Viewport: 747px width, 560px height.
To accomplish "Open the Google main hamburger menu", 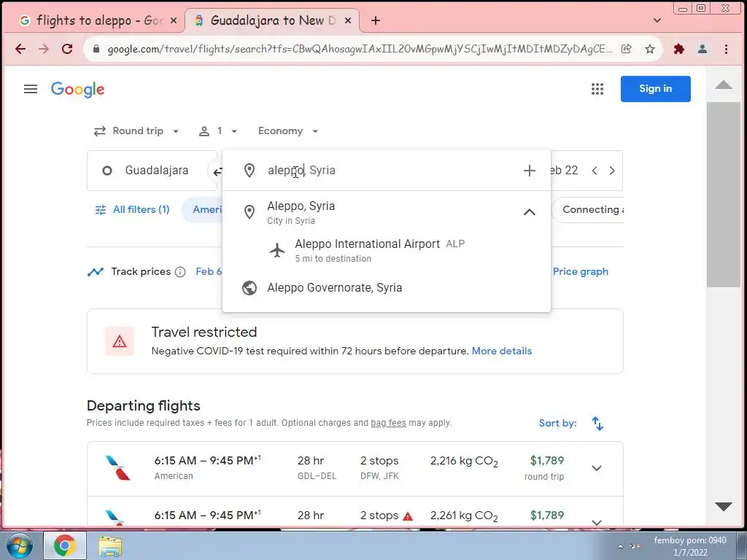I will click(31, 89).
